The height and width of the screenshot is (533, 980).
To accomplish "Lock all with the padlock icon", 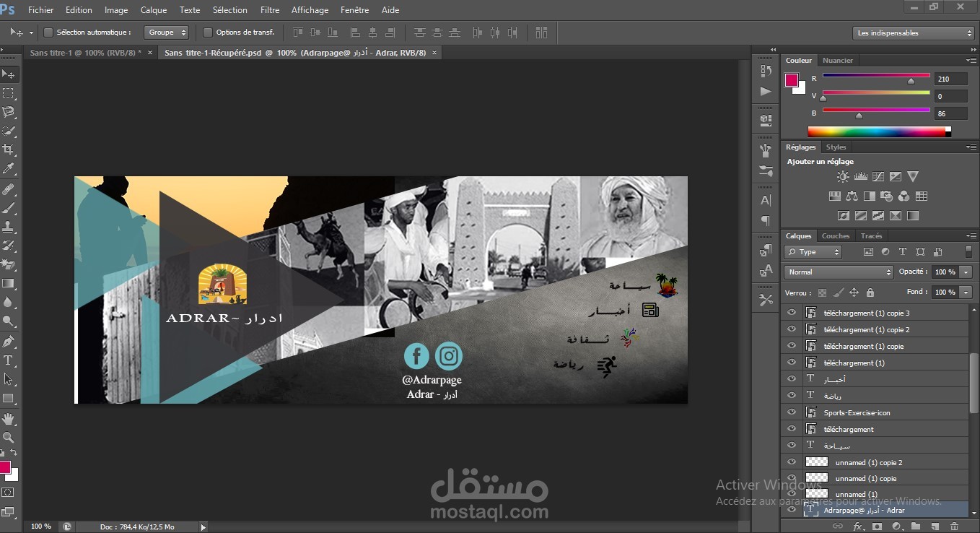I will coord(870,292).
